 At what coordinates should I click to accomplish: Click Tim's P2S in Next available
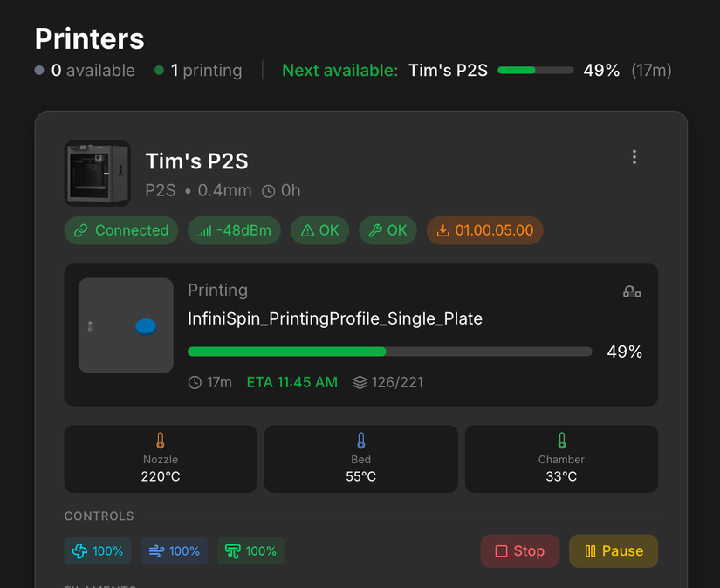pos(448,71)
